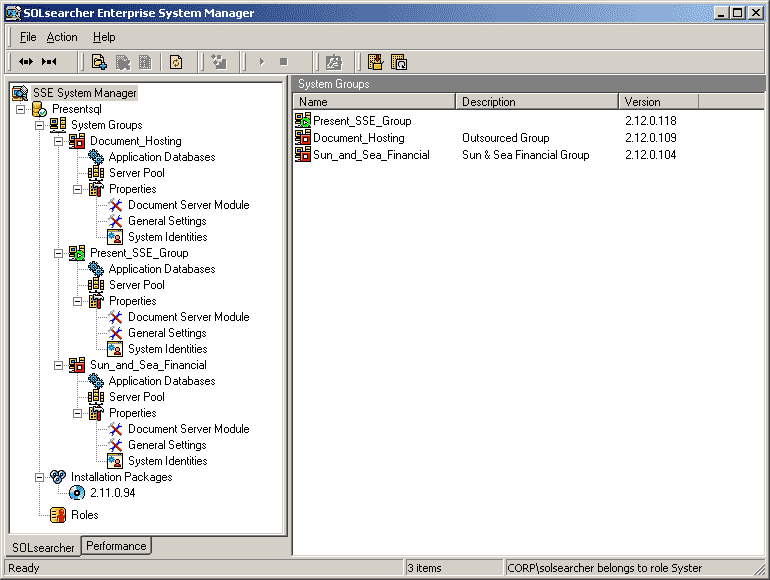
Task: Select Server Pool under Present_SSE_Group
Action: click(x=137, y=285)
